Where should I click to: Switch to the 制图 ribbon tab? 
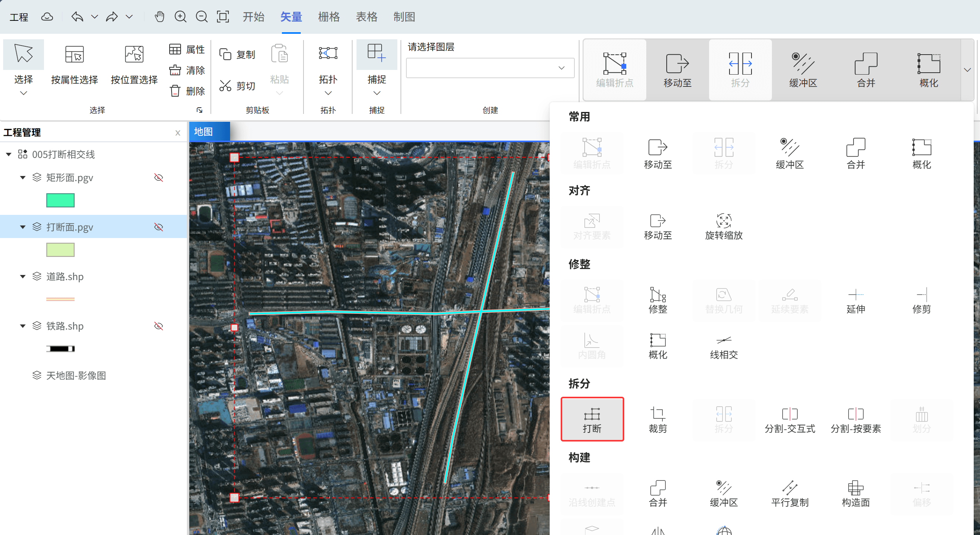tap(404, 17)
